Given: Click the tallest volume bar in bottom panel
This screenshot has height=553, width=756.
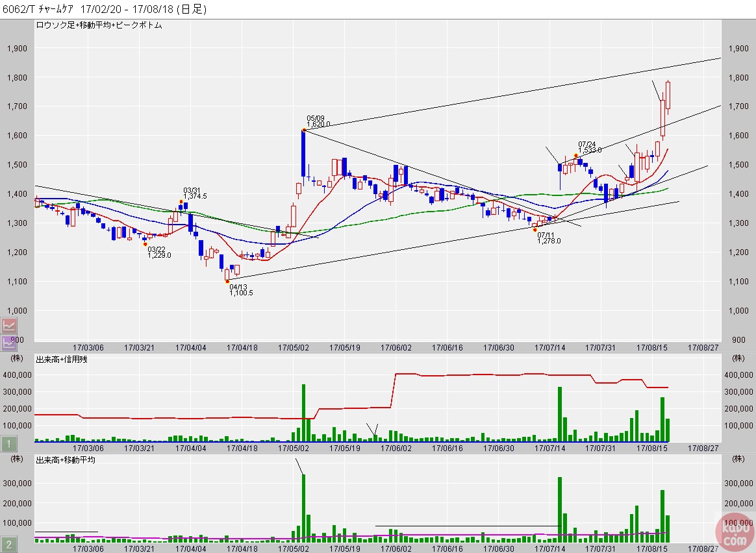Looking at the screenshot, I should click(303, 508).
